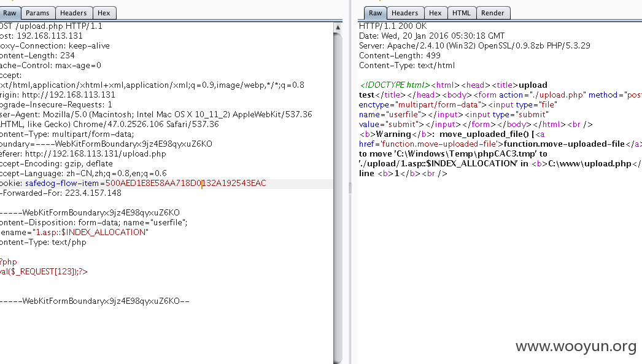The image size is (642, 364).
Task: Click the request scrollbar up arrow
Action: 338,28
